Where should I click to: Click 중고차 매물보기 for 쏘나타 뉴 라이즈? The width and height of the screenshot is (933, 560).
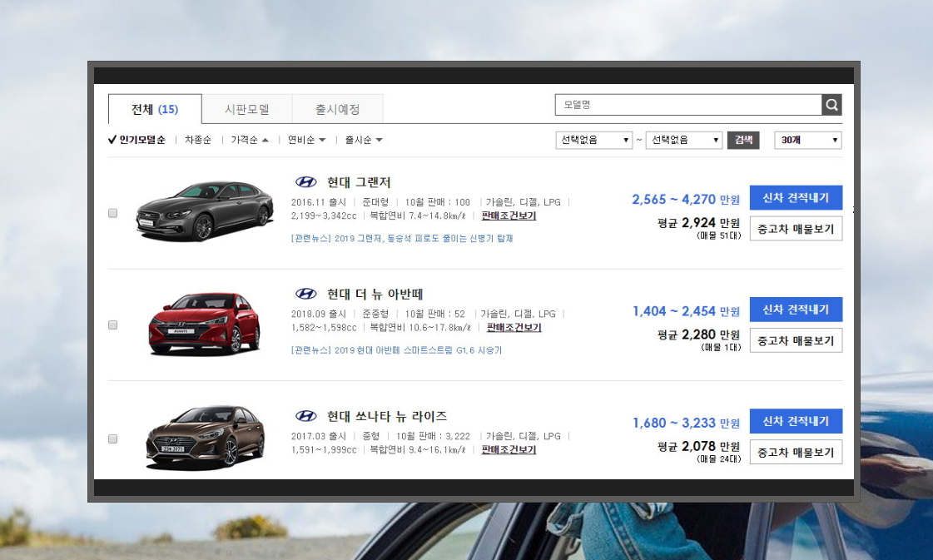tap(796, 453)
